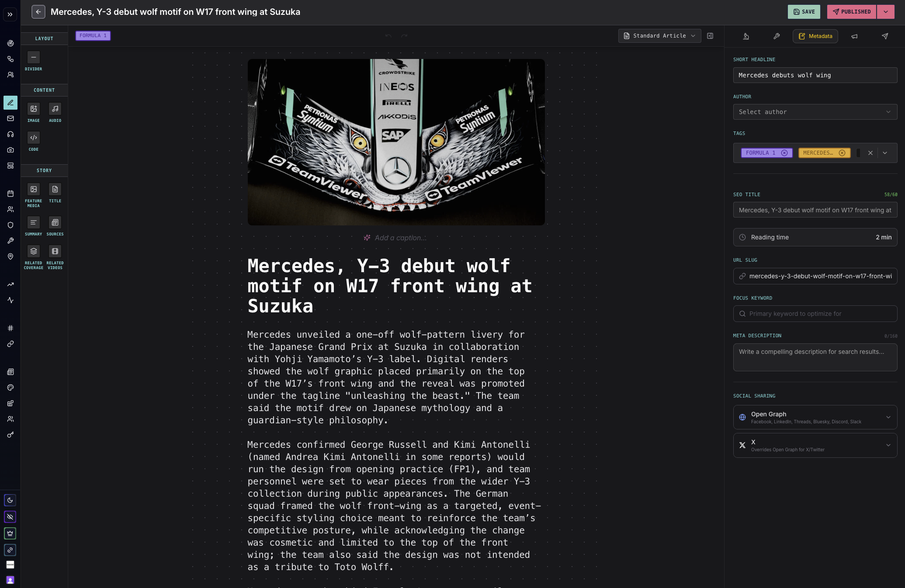The height and width of the screenshot is (588, 905).
Task: Toggle dark mode moon icon in sidebar
Action: pos(10,500)
